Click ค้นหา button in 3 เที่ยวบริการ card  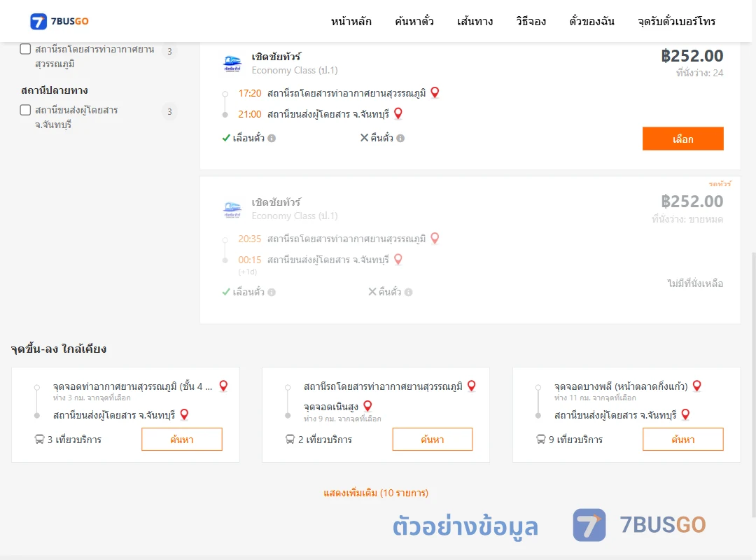tap(182, 440)
